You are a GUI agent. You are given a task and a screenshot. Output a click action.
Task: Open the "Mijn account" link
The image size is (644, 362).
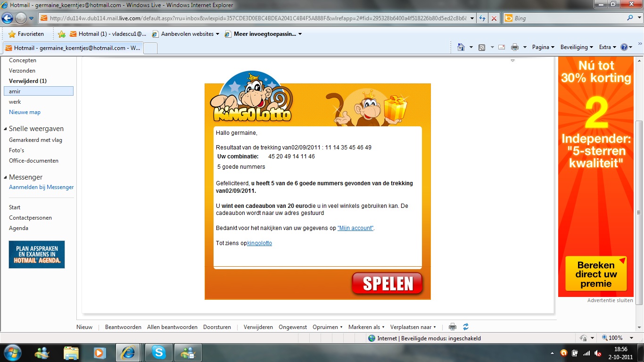click(355, 228)
